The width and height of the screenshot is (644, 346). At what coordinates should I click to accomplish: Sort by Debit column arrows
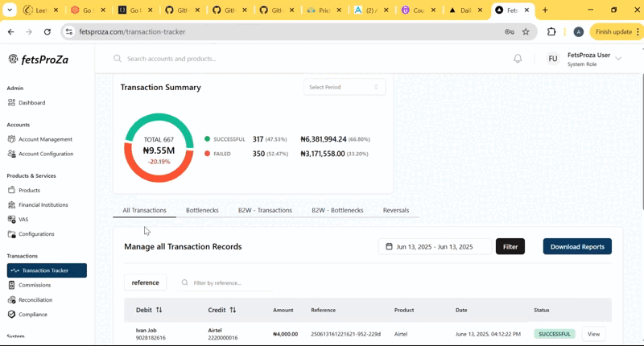tap(159, 310)
